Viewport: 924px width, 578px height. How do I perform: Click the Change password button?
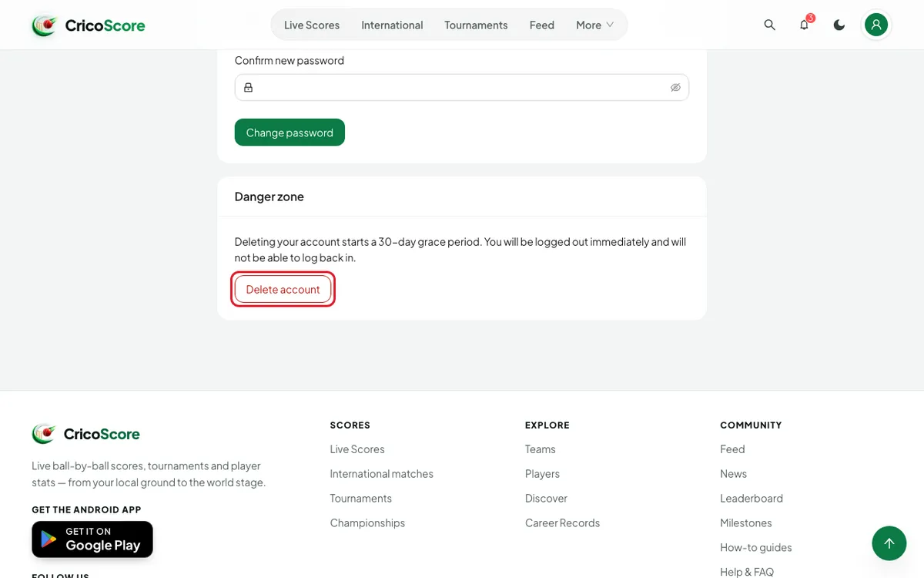290,133
